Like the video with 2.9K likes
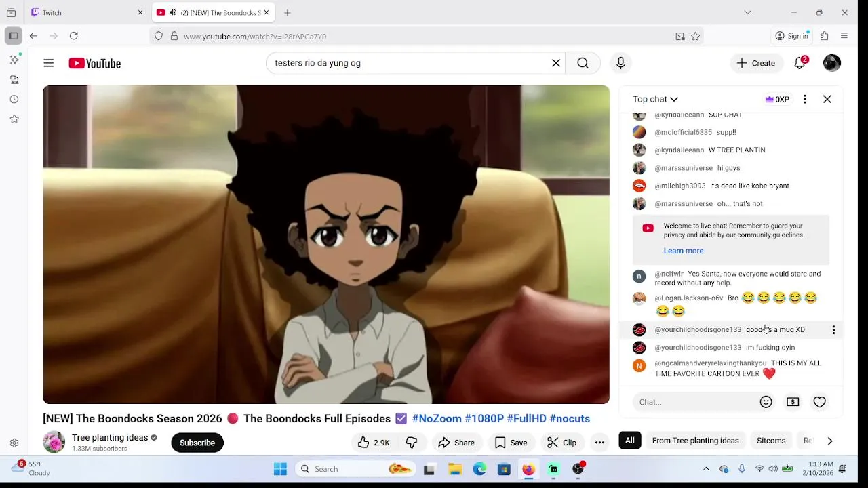 point(374,443)
